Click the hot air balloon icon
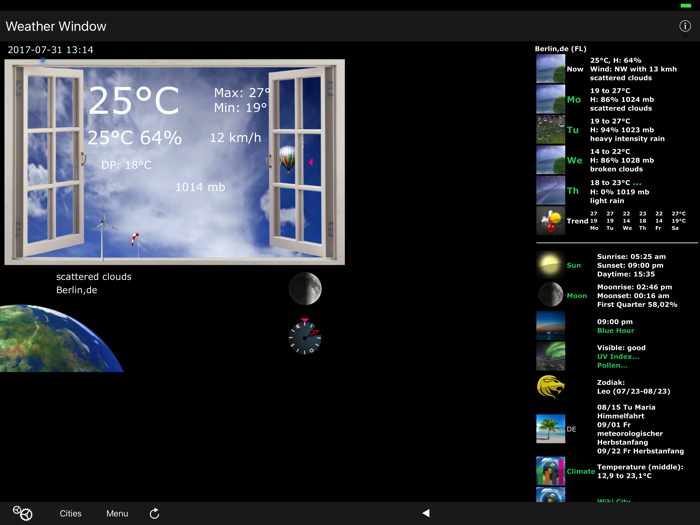The image size is (700, 525). pyautogui.click(x=288, y=159)
